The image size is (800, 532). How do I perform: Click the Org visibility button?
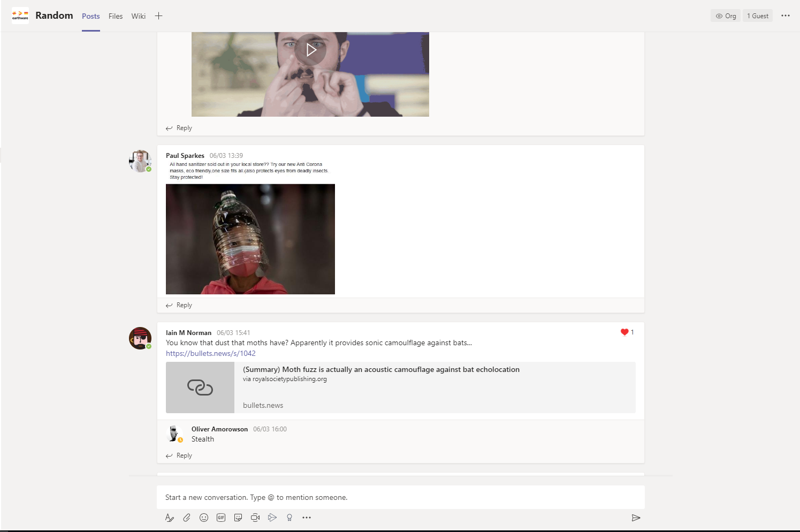726,16
